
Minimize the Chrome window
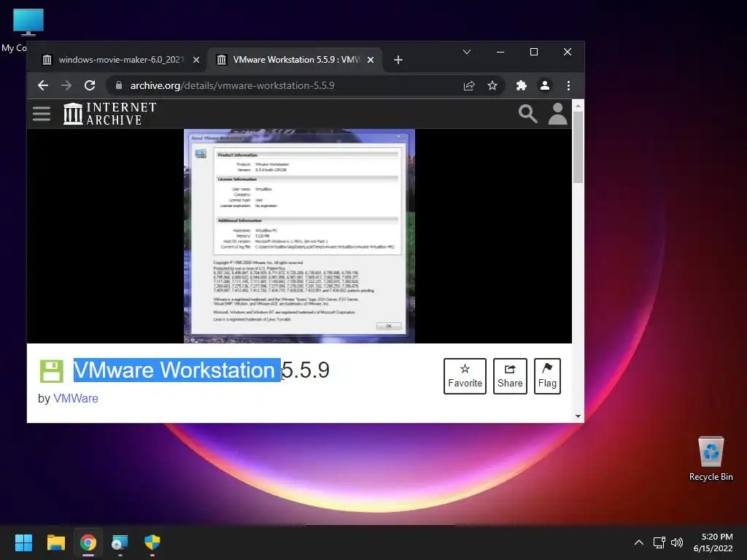point(500,52)
